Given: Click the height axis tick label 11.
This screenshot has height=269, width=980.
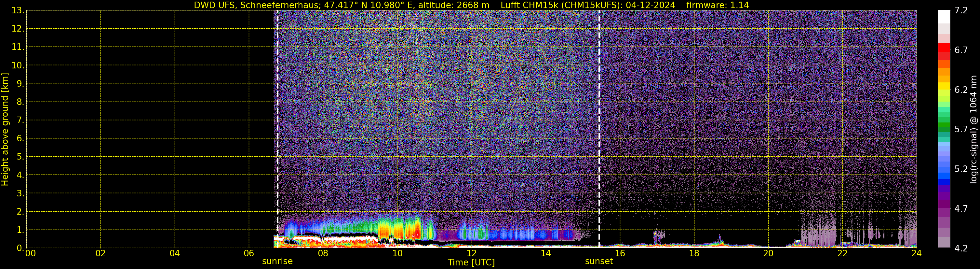Looking at the screenshot, I should (x=17, y=47).
